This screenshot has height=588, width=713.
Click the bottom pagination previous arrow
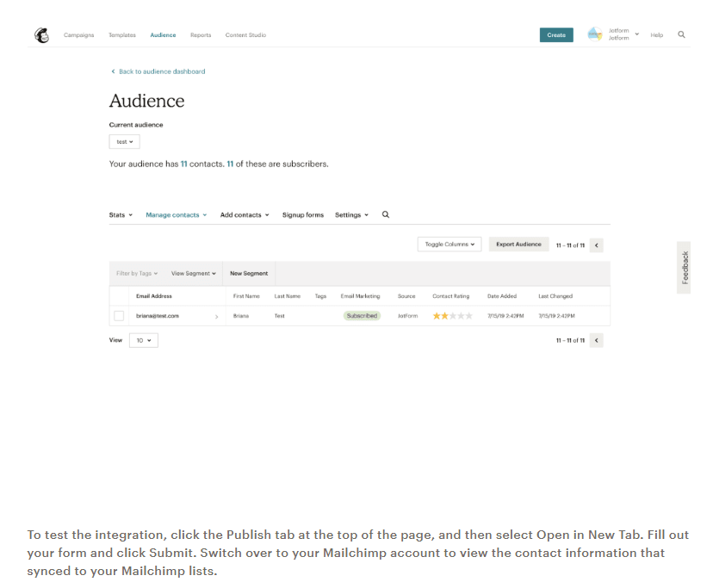point(598,341)
